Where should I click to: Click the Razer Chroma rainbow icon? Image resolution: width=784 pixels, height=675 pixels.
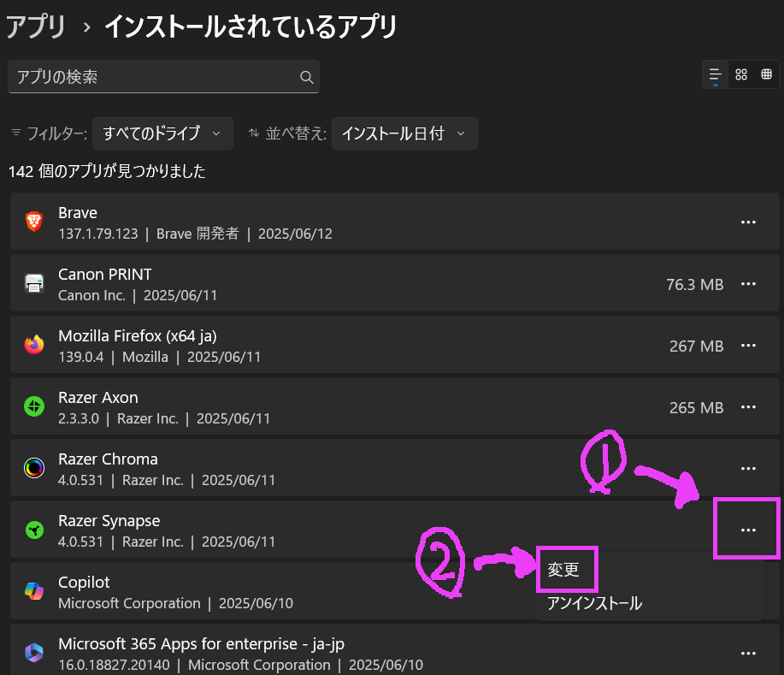point(34,468)
